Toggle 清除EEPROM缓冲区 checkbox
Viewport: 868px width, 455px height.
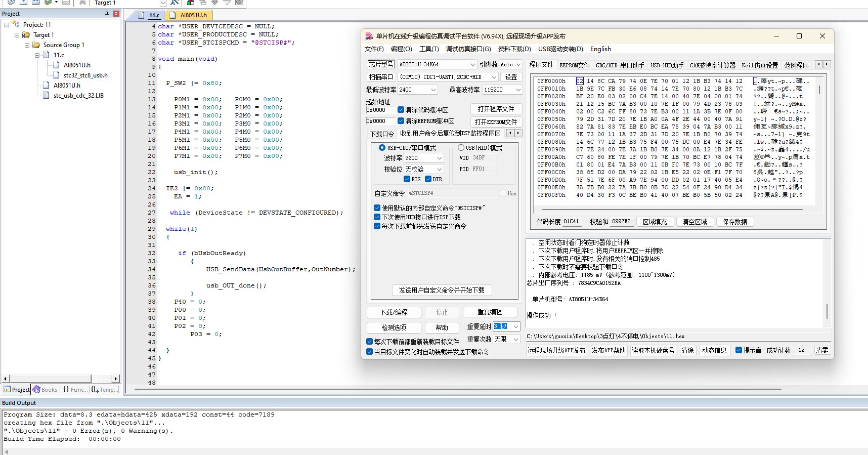401,121
